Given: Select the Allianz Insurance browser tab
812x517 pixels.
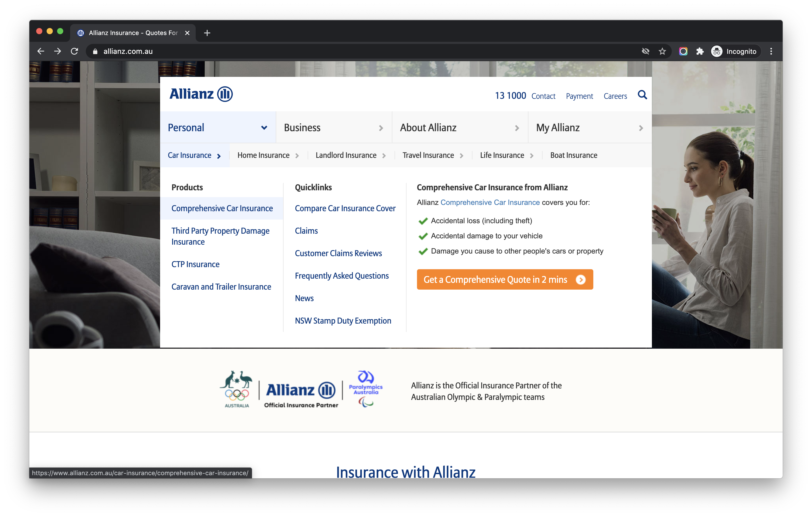Looking at the screenshot, I should tap(133, 33).
